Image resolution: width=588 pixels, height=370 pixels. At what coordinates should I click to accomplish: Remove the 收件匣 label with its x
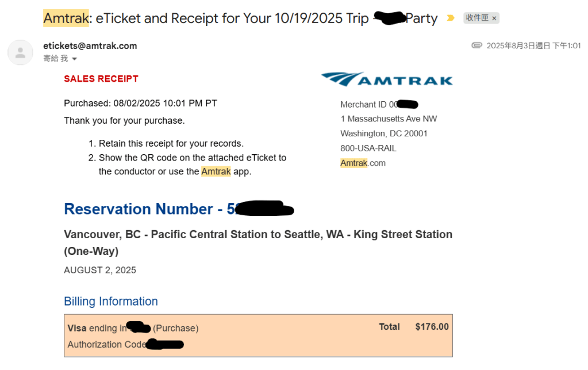(494, 18)
